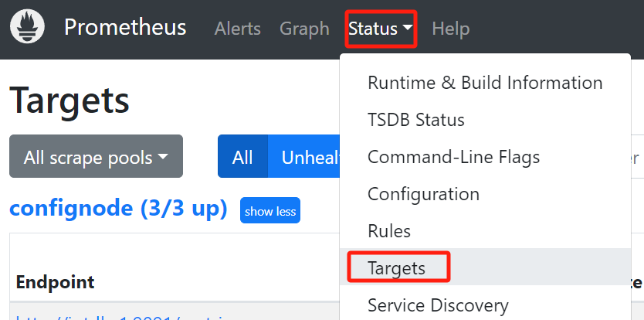This screenshot has height=320, width=644.
Task: Click Targets in the Status dropdown
Action: click(x=397, y=268)
